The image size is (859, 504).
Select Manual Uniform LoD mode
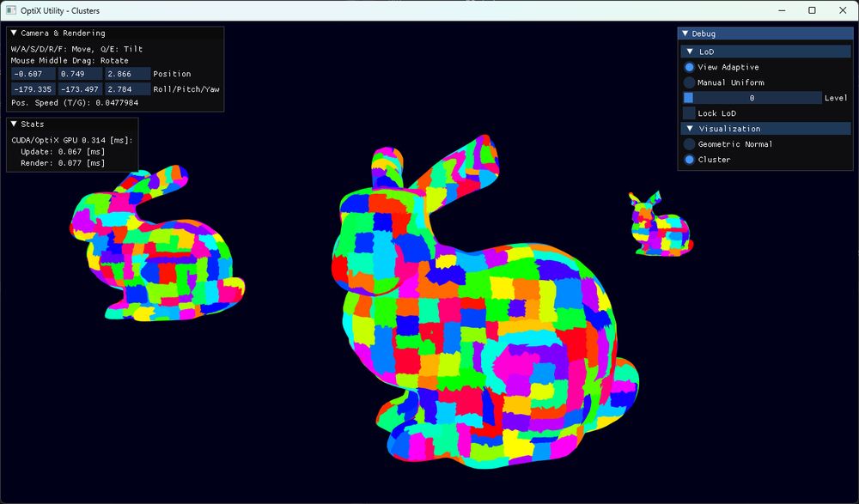pyautogui.click(x=689, y=82)
